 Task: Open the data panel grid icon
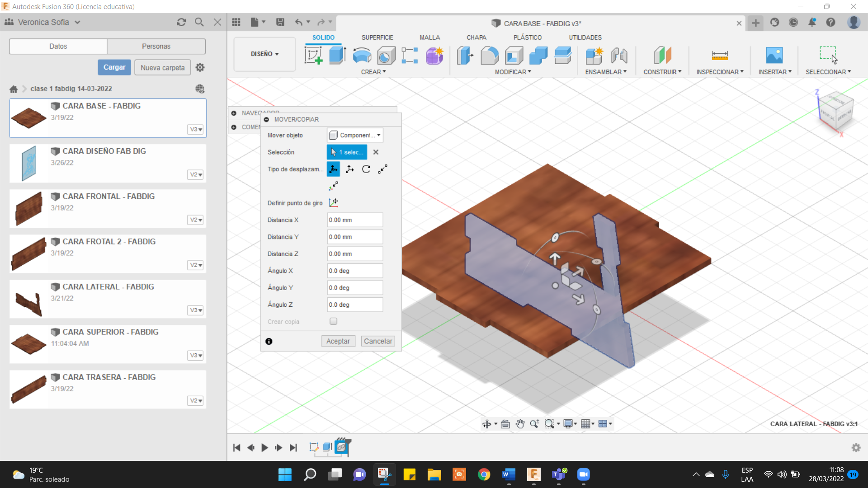[x=236, y=22]
